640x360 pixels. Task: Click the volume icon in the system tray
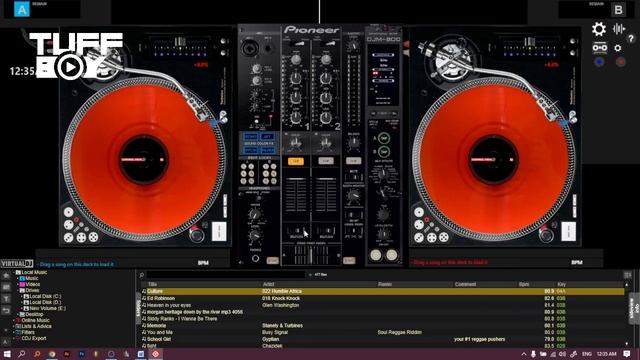coord(562,354)
